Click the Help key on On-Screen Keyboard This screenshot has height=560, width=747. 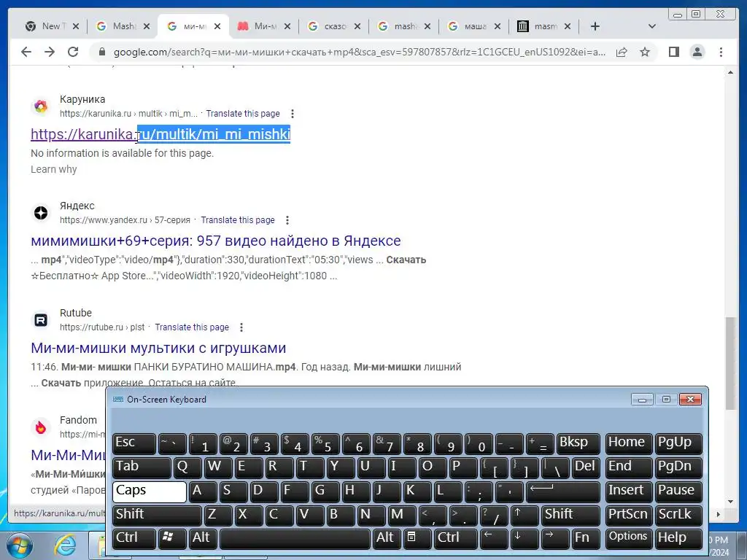pos(679,539)
